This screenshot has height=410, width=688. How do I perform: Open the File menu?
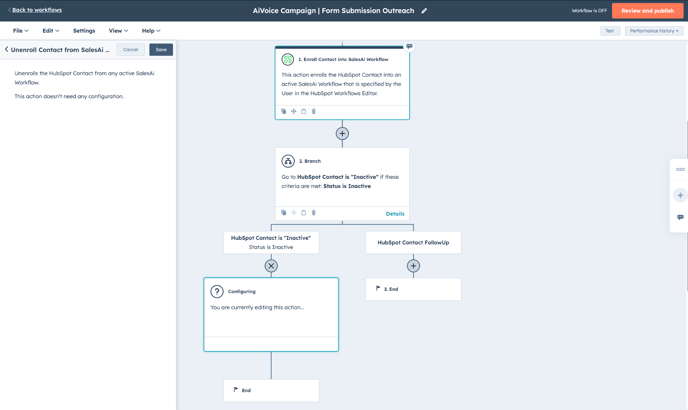pos(20,31)
